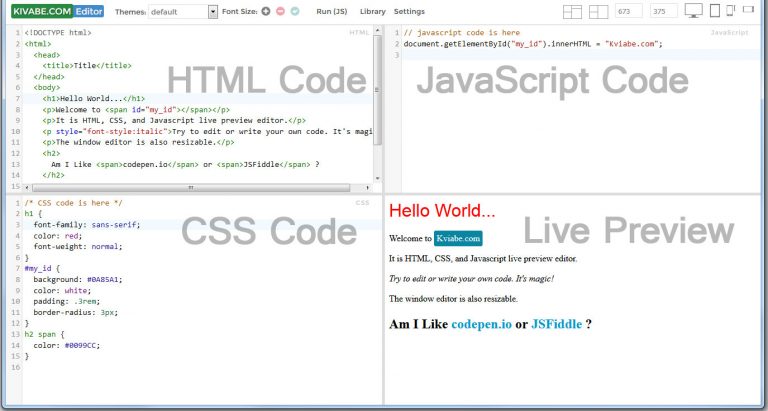Click the small HTML label in HTML pane corner

point(359,33)
